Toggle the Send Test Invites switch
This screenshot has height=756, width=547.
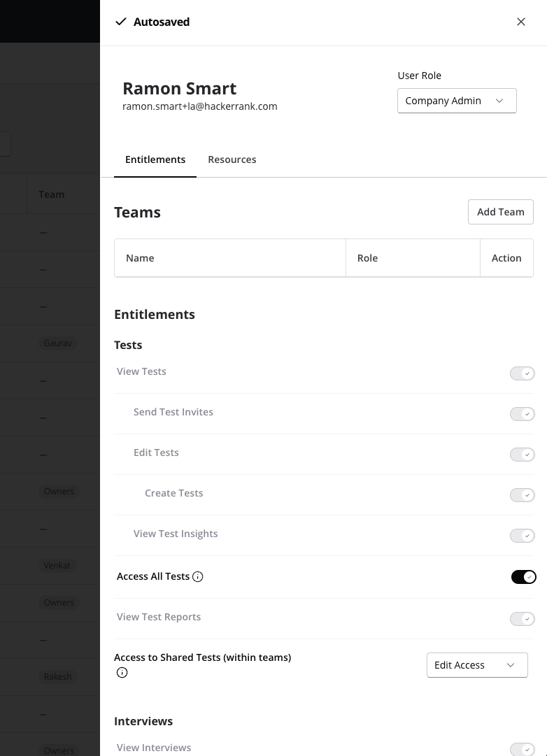tap(523, 414)
